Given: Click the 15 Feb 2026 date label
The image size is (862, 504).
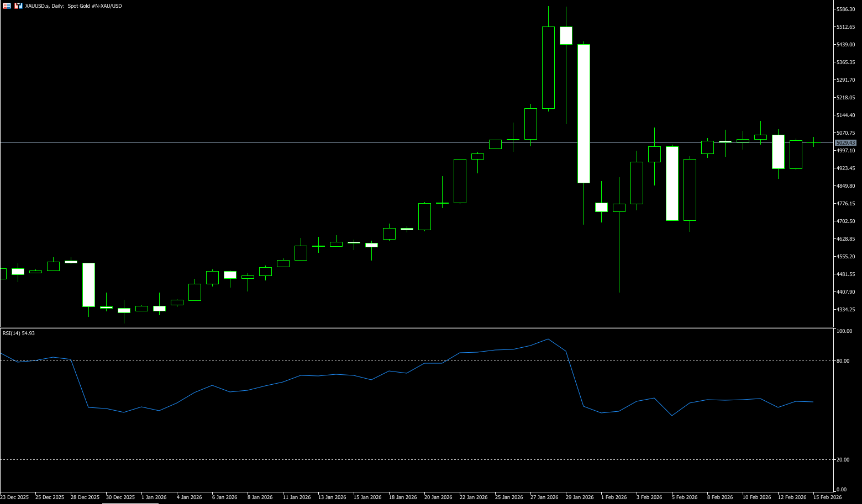Looking at the screenshot, I should pos(827,497).
